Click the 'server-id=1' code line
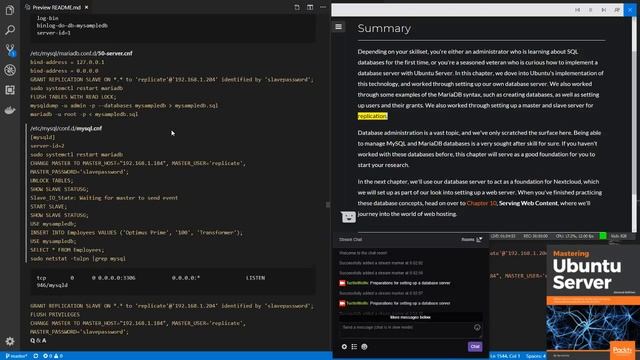Screen dimensions: 640x360 pyautogui.click(x=54, y=33)
